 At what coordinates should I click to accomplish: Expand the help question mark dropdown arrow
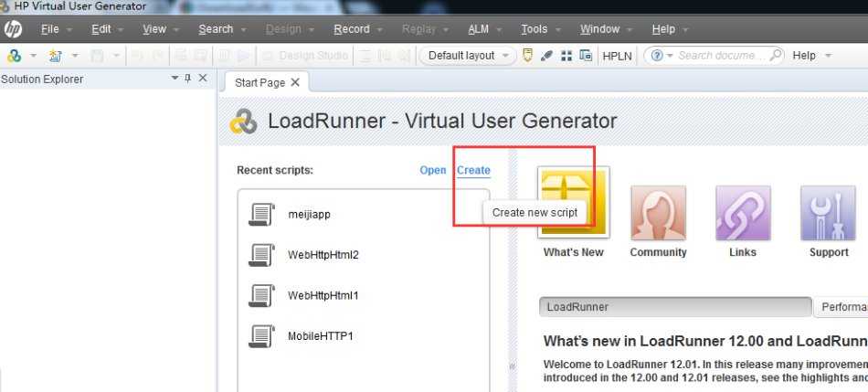[670, 56]
